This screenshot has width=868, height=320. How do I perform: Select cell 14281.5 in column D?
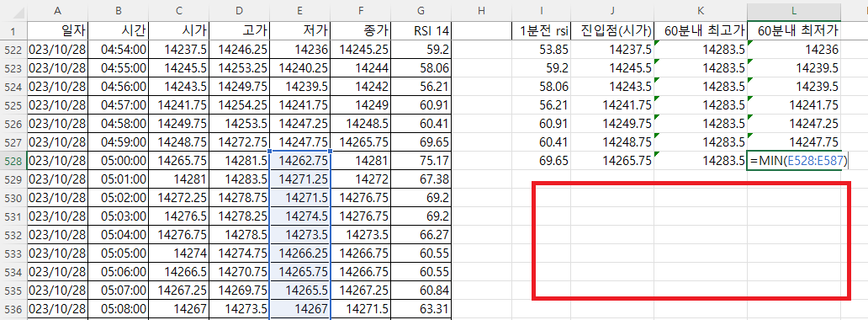240,160
